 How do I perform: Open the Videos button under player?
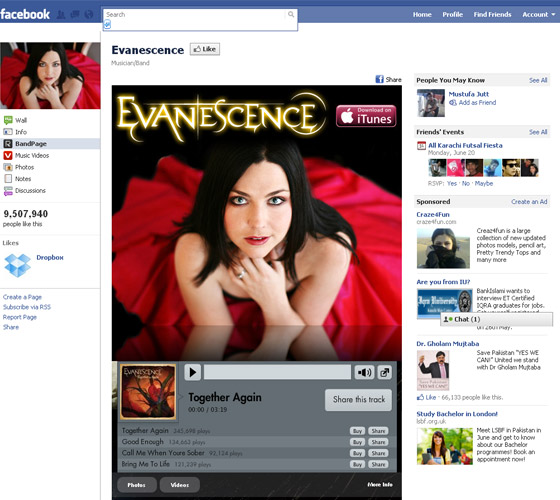pyautogui.click(x=180, y=485)
